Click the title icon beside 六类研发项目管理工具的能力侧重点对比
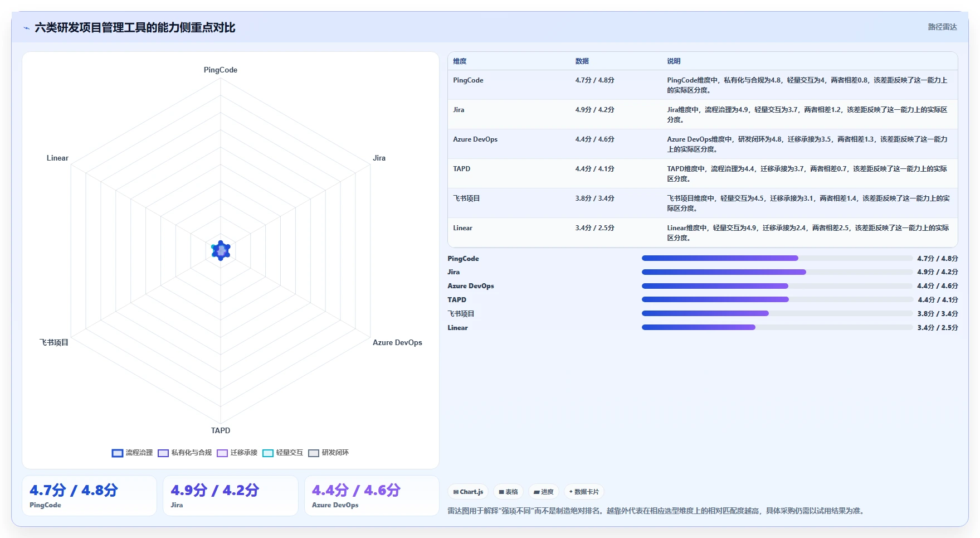 click(x=26, y=28)
